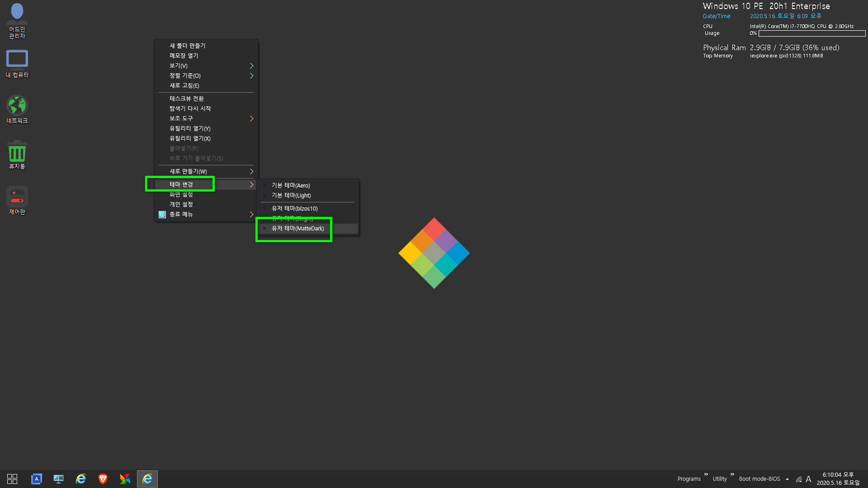This screenshot has width=868, height=488.
Task: Expand the 정렬 기준(O) submenu arrow
Action: [x=251, y=76]
